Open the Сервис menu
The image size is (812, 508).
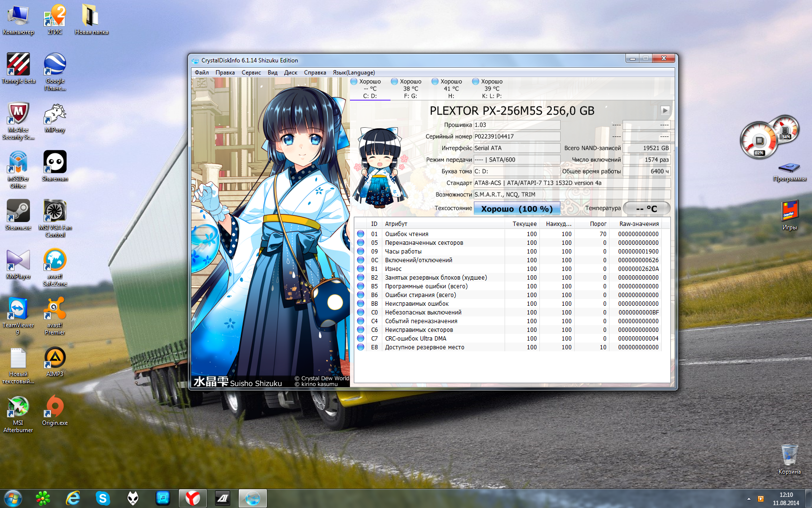pos(251,73)
